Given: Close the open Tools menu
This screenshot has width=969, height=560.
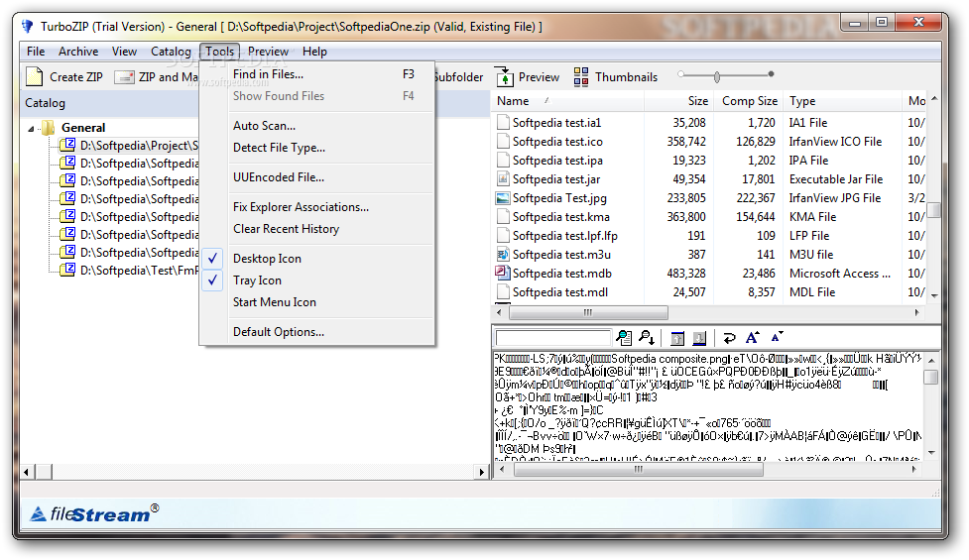Looking at the screenshot, I should tap(219, 52).
